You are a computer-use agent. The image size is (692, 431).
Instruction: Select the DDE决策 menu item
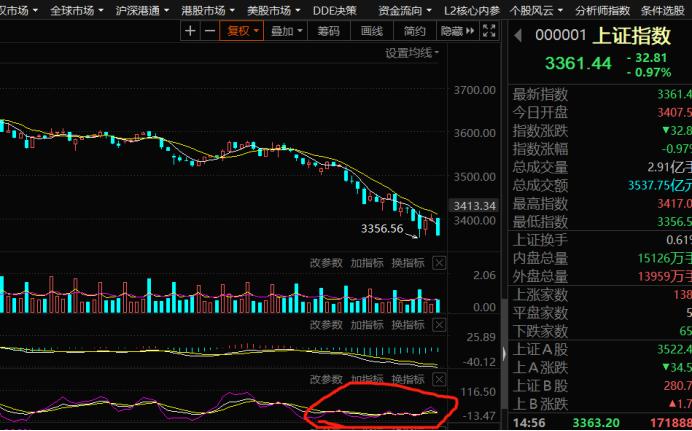coord(333,9)
